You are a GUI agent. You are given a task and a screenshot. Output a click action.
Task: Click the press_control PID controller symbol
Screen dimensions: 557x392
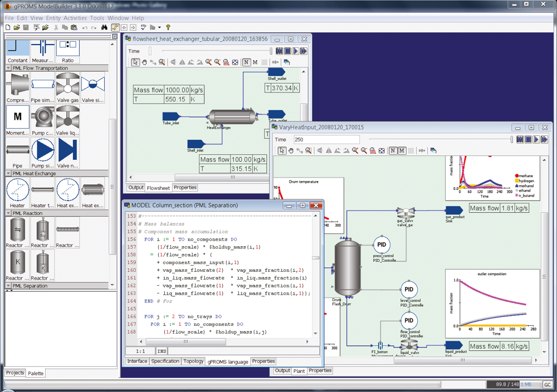pos(382,244)
